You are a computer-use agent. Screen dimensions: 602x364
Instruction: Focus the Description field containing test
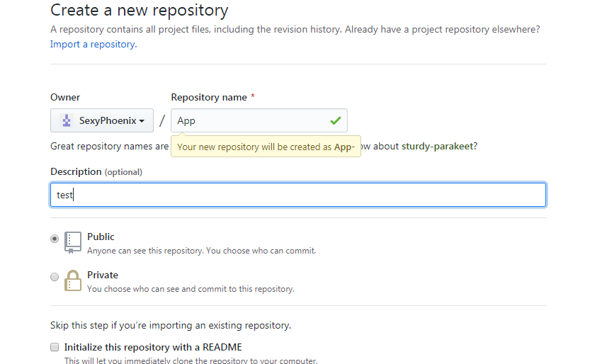pyautogui.click(x=298, y=195)
